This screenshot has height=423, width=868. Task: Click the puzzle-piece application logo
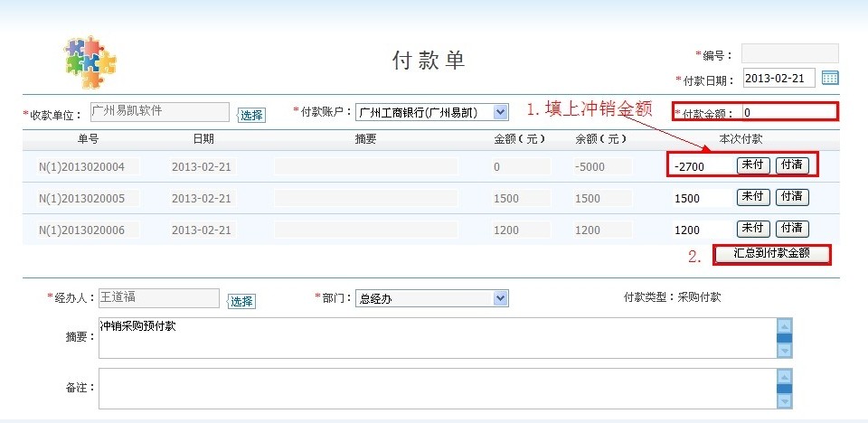pyautogui.click(x=90, y=61)
